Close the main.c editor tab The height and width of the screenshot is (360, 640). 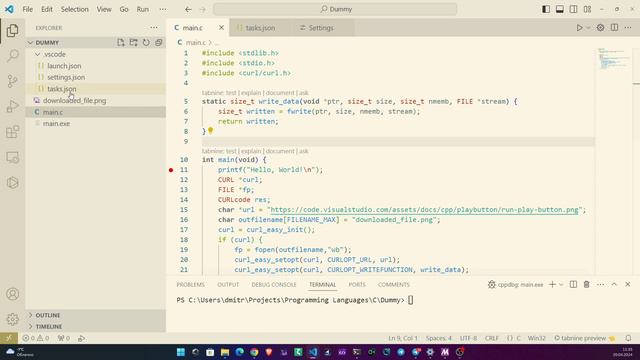click(221, 28)
